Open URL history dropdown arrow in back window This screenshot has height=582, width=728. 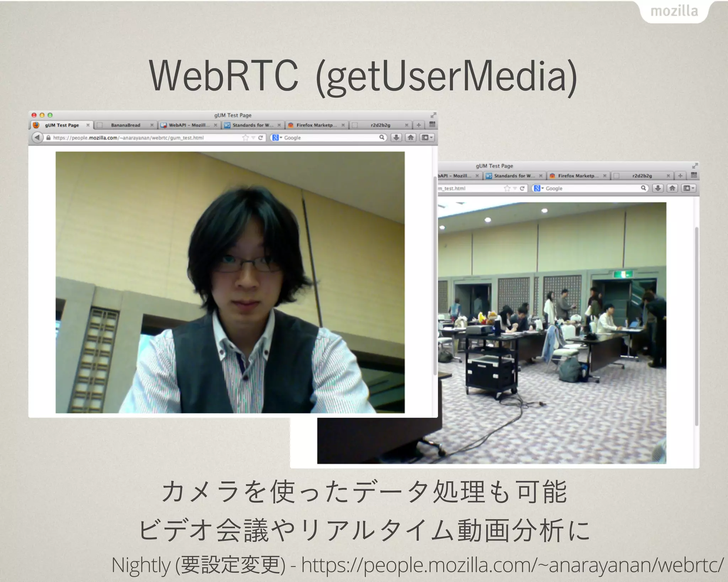(x=515, y=189)
